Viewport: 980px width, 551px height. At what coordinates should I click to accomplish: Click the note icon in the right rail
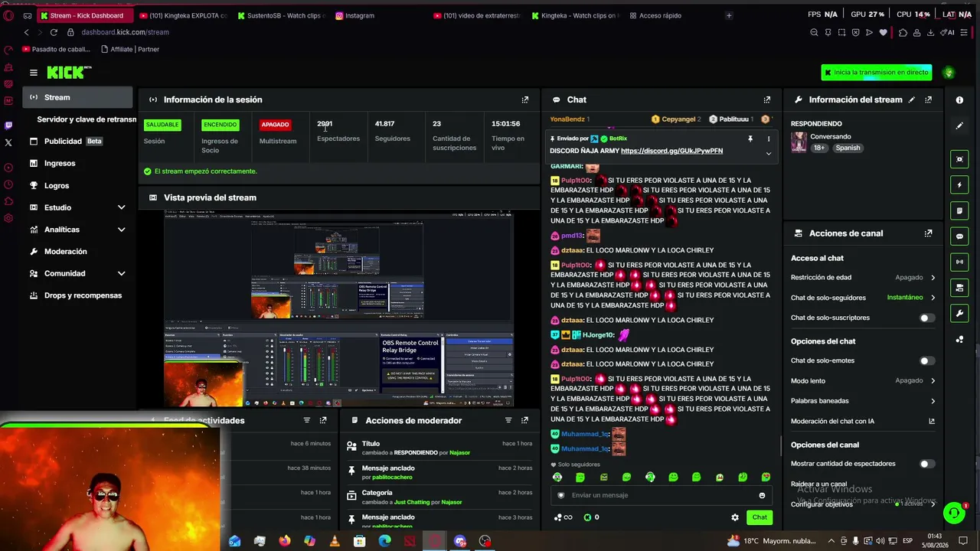(x=959, y=210)
